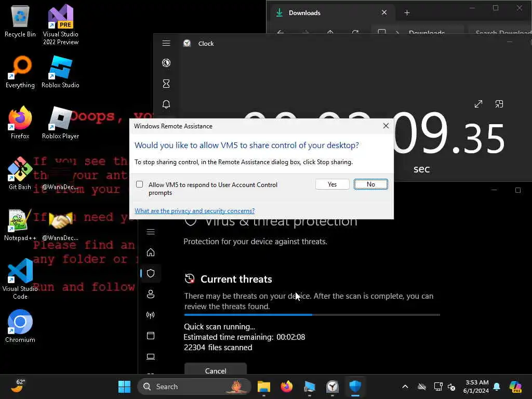The height and width of the screenshot is (399, 532).
Task: Click the taskbar Search box
Action: [x=194, y=387]
